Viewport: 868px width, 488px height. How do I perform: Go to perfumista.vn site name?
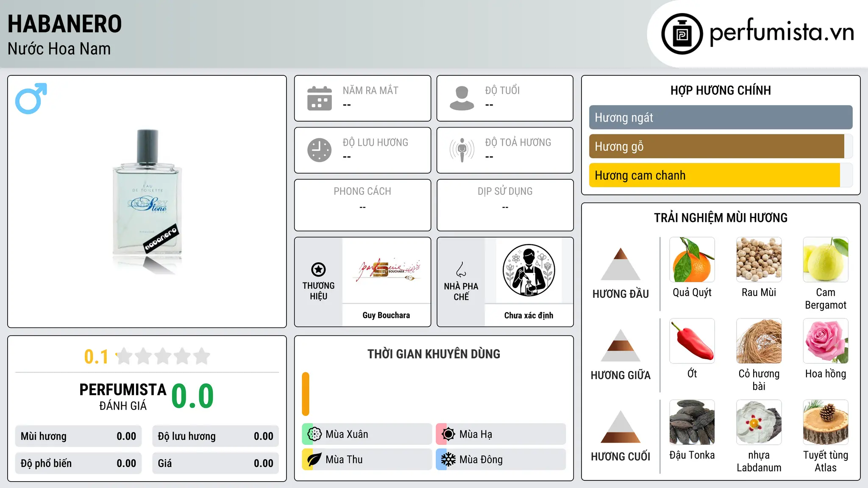click(x=782, y=32)
